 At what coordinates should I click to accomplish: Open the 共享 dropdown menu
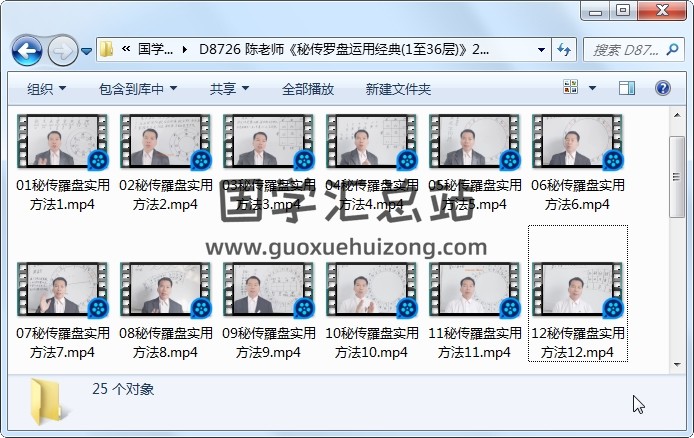[x=229, y=89]
